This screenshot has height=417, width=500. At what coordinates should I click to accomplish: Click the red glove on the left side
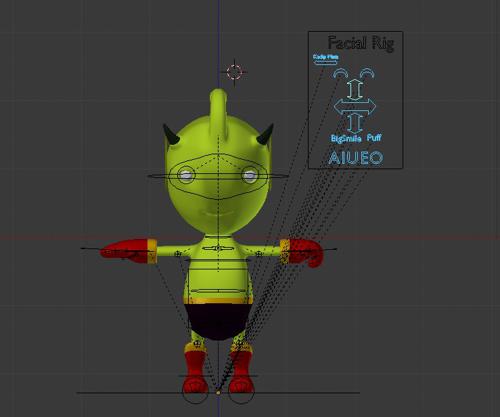pos(125,251)
